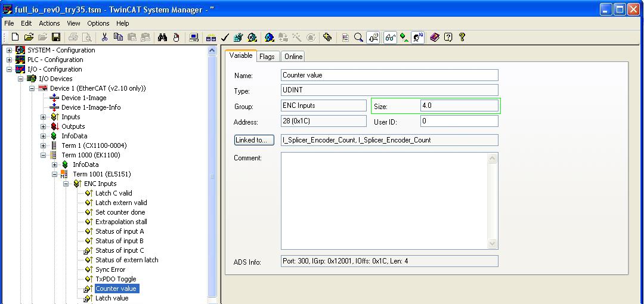Click the Restart TwinCAT in Config Mode icon
The height and width of the screenshot is (304, 644).
click(x=270, y=38)
